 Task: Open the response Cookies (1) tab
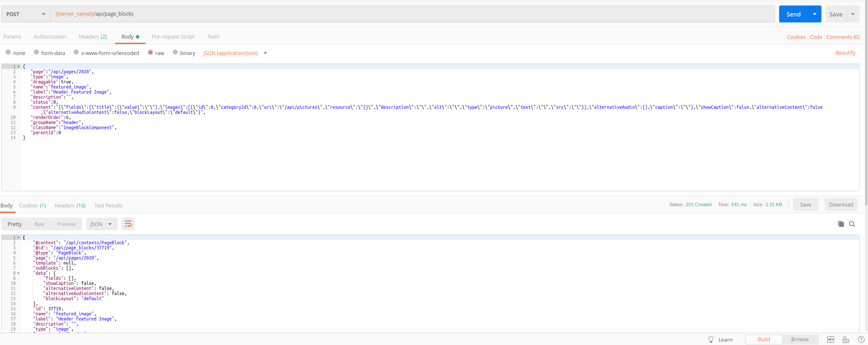click(x=33, y=205)
